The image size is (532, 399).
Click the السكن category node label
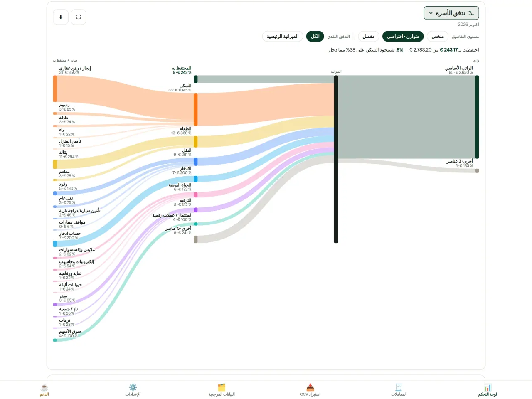coord(185,86)
